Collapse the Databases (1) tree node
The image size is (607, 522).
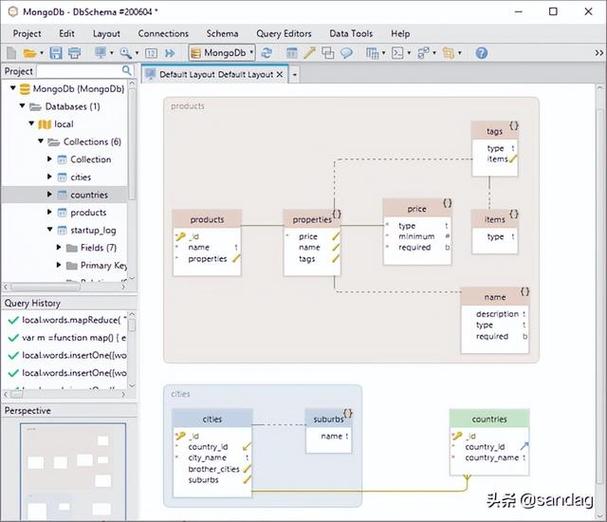[22, 106]
